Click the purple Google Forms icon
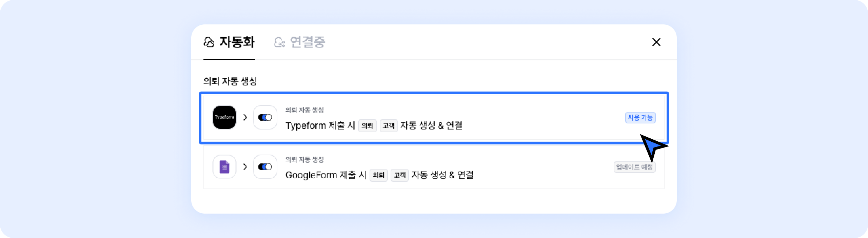868x238 pixels. pyautogui.click(x=224, y=167)
